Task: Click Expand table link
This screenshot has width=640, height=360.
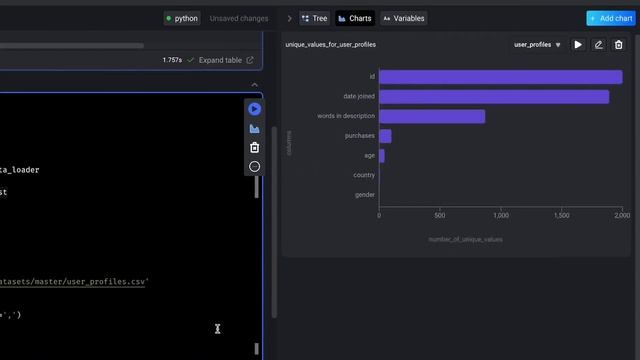Action: coord(220,60)
